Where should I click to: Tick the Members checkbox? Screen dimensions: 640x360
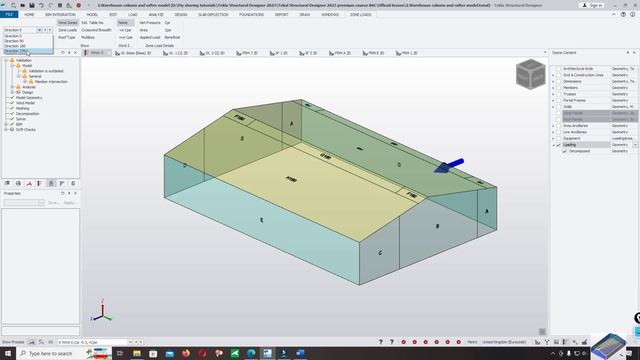[559, 88]
